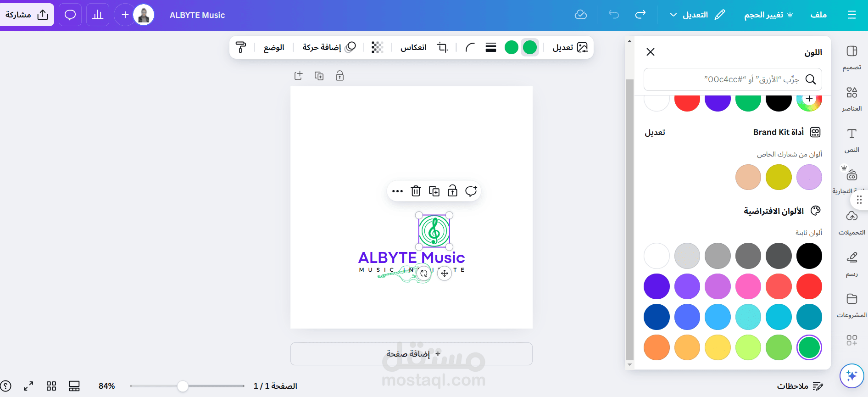The image size is (868, 397).
Task: Toggle the ملاحظات notes panel
Action: pos(800,386)
